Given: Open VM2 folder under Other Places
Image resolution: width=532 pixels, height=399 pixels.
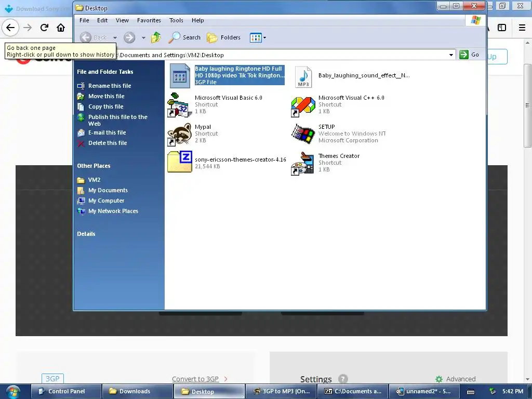Looking at the screenshot, I should pyautogui.click(x=94, y=180).
